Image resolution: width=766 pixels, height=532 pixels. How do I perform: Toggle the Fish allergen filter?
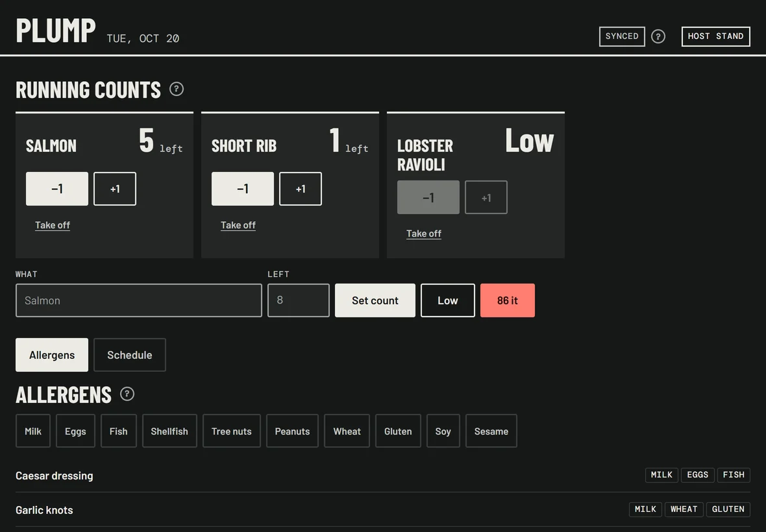119,431
